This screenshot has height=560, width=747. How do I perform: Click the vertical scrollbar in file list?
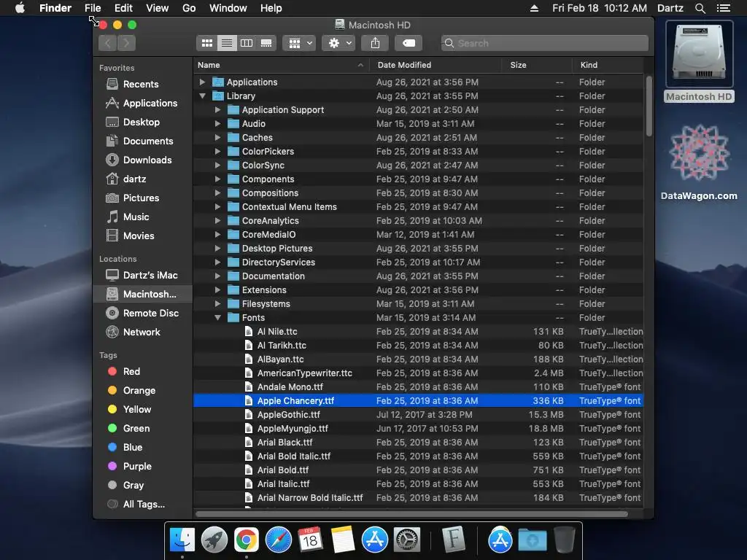[649, 106]
